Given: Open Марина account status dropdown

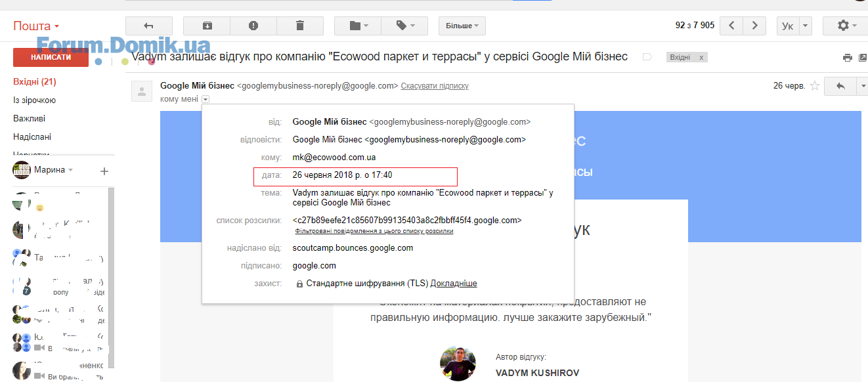Looking at the screenshot, I should click(x=53, y=169).
